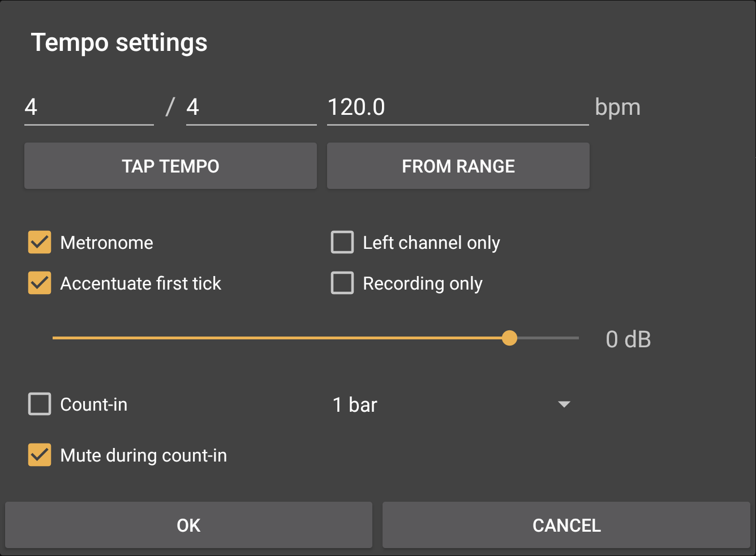Click the bpm unit label

click(x=617, y=107)
